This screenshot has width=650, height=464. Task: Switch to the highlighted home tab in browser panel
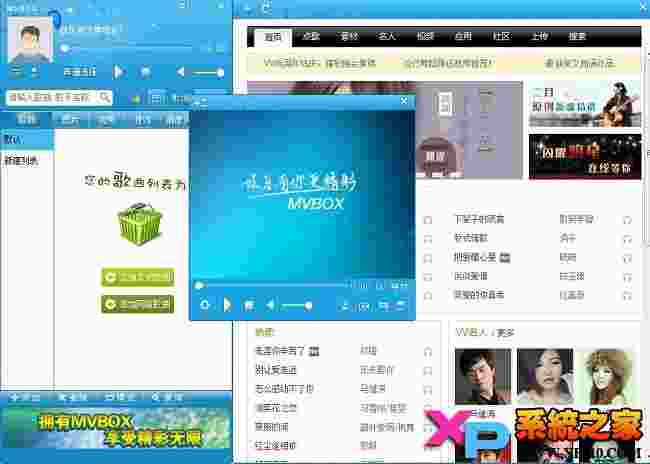coord(273,37)
